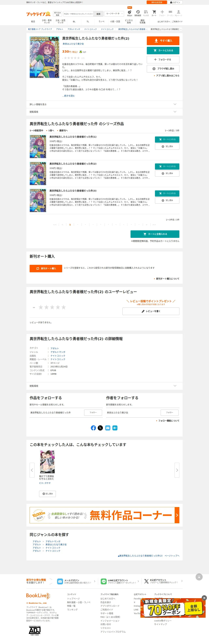Click the ご利用ガイド header link

click(177, 21)
